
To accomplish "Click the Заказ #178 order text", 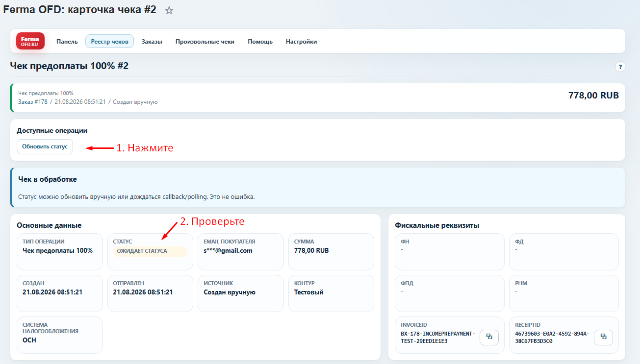I will coord(33,102).
